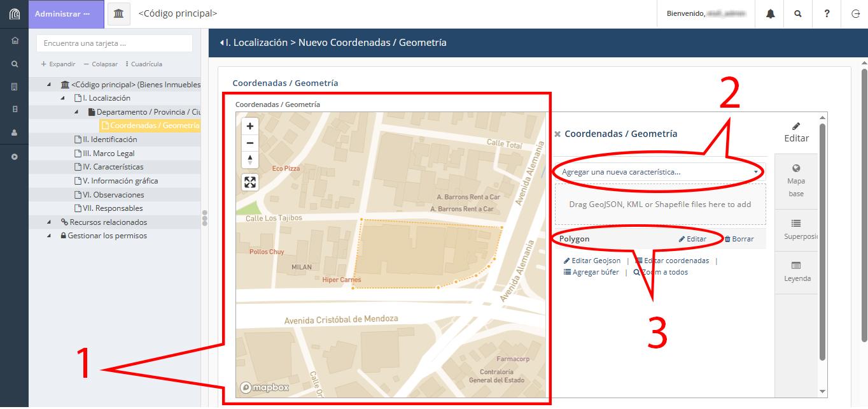Click the Editar Geojson link
The width and height of the screenshot is (868, 409).
click(592, 261)
